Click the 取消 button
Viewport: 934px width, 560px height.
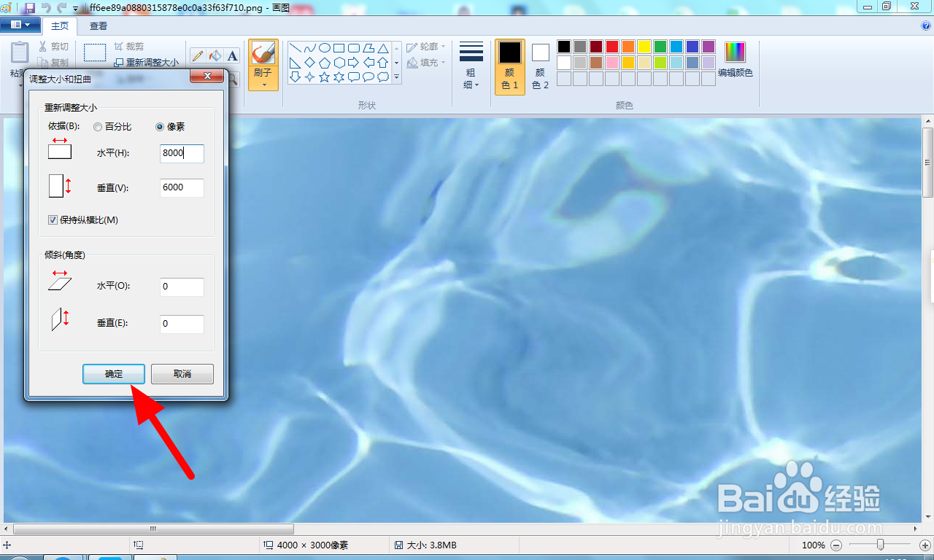[x=182, y=374]
